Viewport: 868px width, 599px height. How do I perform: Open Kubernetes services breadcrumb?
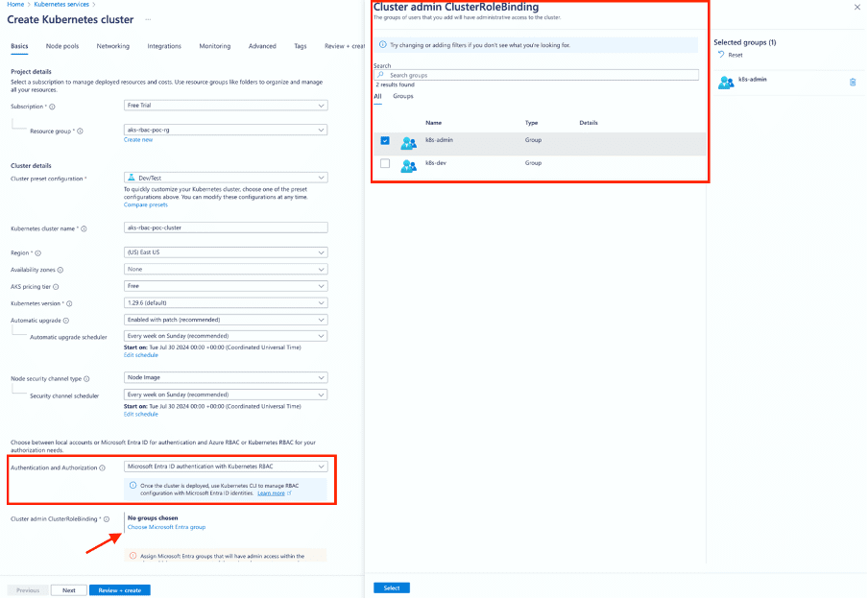(x=60, y=4)
